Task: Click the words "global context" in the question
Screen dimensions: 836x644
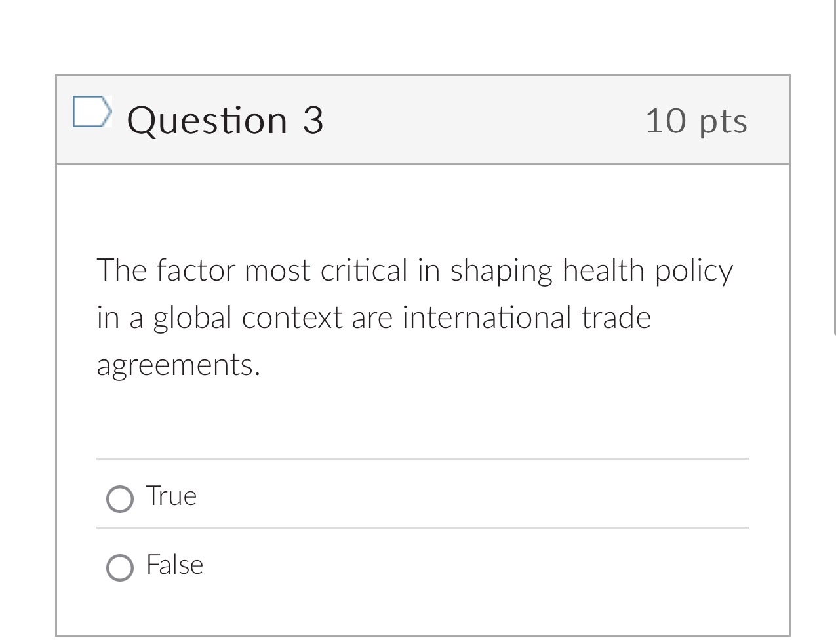Action: point(247,318)
